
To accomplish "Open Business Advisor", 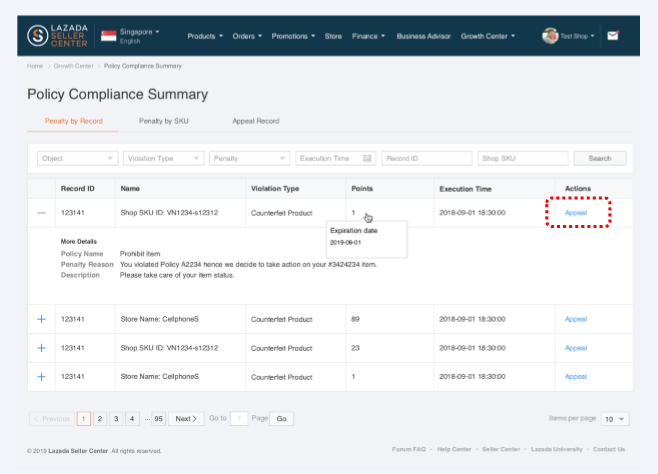I will [423, 36].
